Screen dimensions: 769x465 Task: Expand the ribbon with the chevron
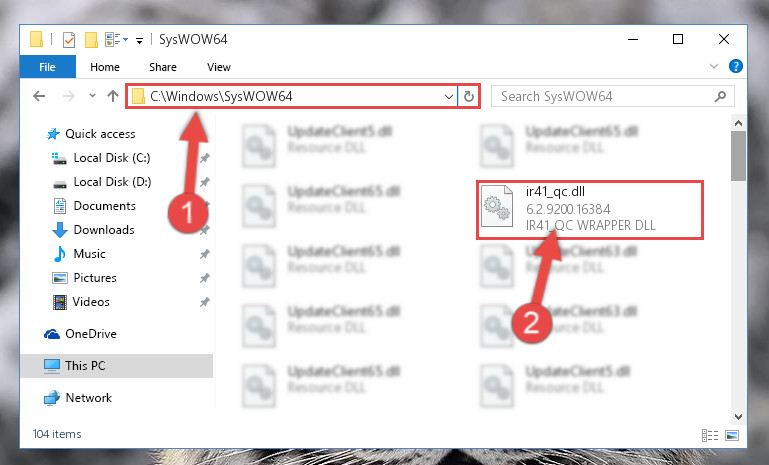click(714, 66)
